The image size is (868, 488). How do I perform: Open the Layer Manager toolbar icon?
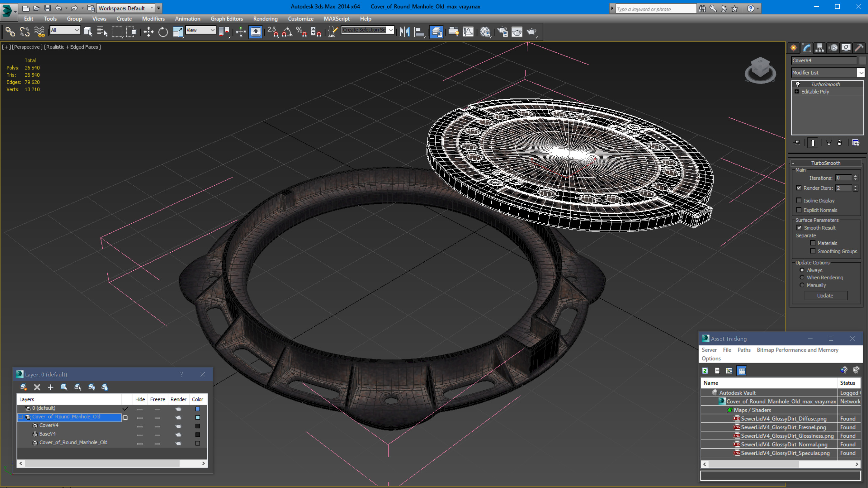click(436, 32)
